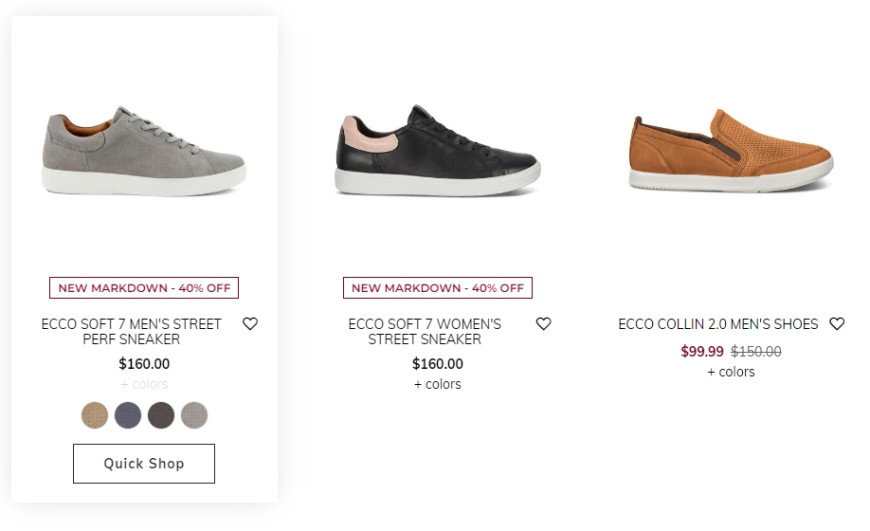
Task: Add ECCO Collin 2.0 Men's Shoes to wishlist
Action: 837,323
